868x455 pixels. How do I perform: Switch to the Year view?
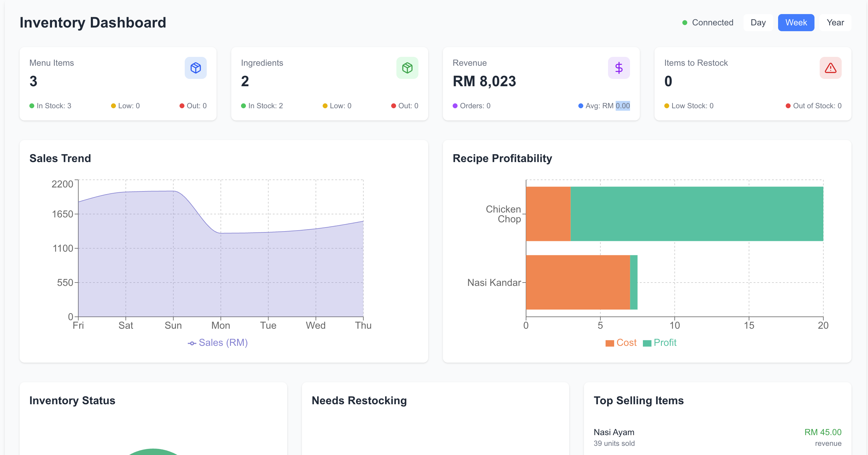tap(835, 23)
